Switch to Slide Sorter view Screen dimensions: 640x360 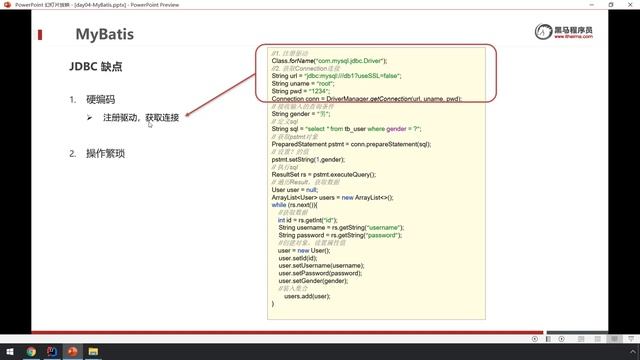[598, 339]
